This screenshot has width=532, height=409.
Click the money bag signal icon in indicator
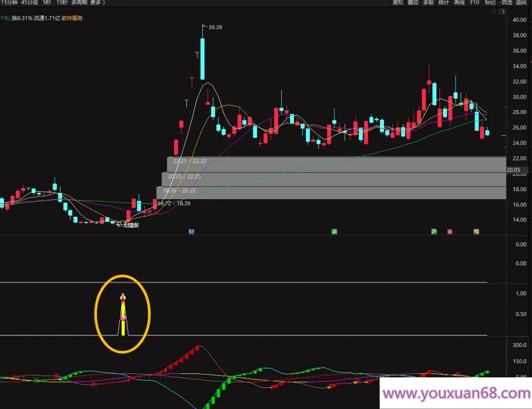[123, 297]
